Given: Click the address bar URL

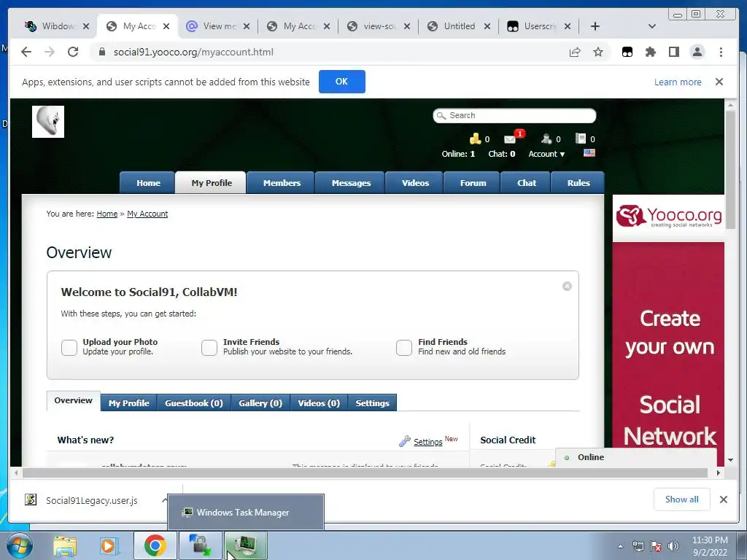Looking at the screenshot, I should (193, 52).
